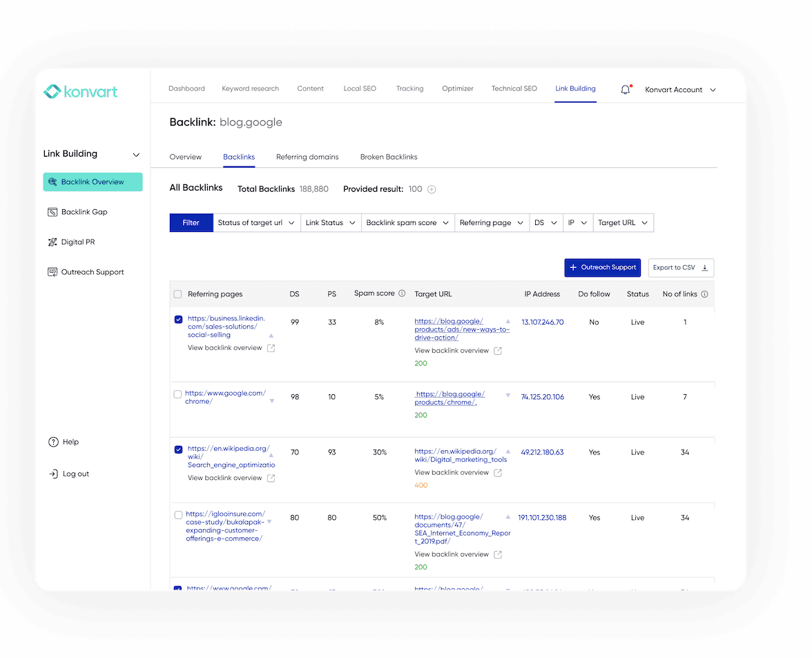Check the iglooinsure.com row checkbox
812x658 pixels.
pos(178,514)
